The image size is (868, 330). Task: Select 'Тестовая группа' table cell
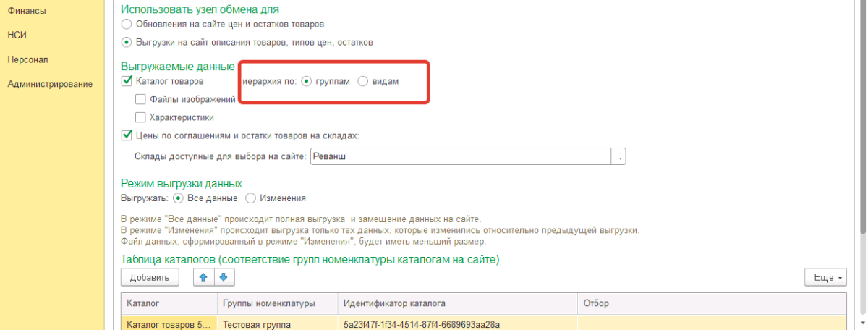coord(277,323)
